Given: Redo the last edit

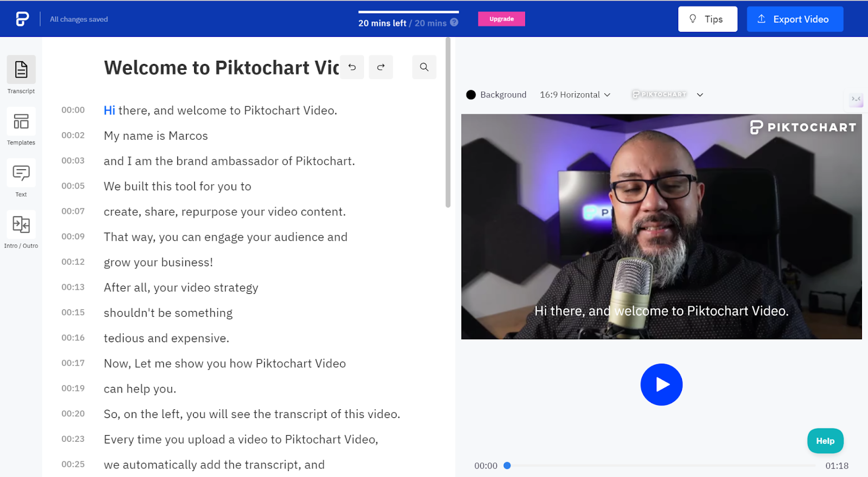Looking at the screenshot, I should tap(381, 67).
